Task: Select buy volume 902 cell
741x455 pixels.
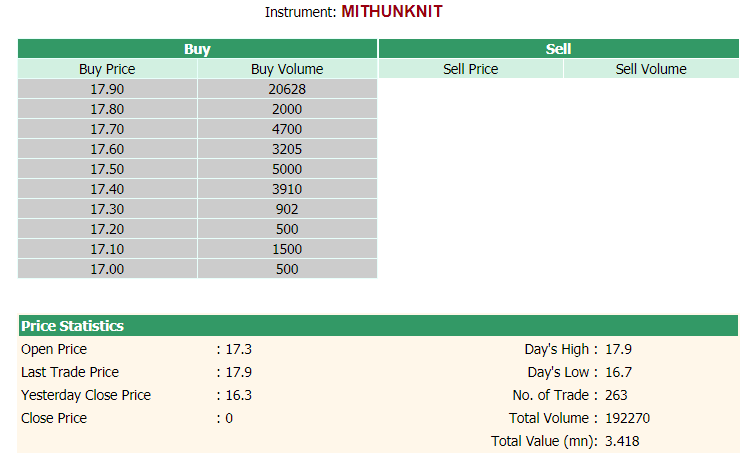Action: pyautogui.click(x=287, y=209)
